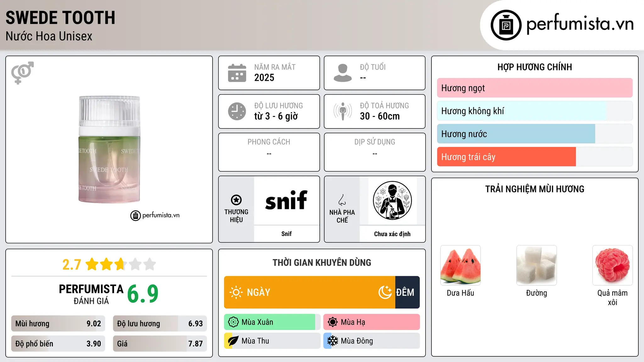Click the Perfumista score 6.9
The width and height of the screenshot is (644, 362).
(143, 294)
